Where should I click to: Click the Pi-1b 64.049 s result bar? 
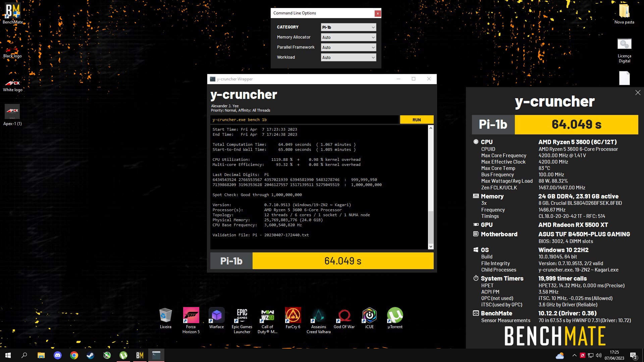point(322,261)
